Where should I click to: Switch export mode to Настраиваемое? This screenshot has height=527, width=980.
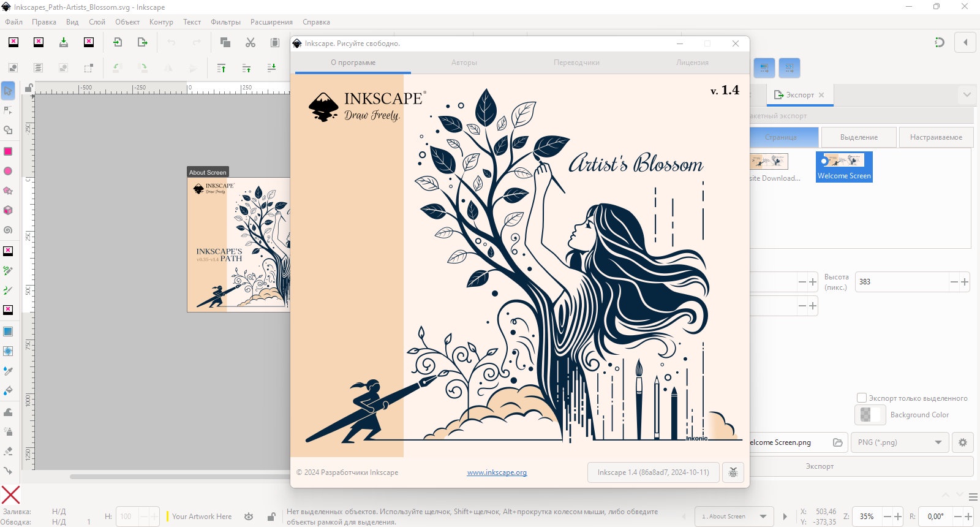tap(936, 137)
